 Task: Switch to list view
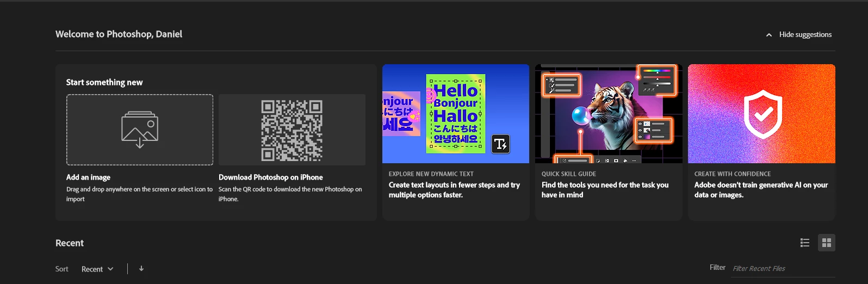pos(805,243)
